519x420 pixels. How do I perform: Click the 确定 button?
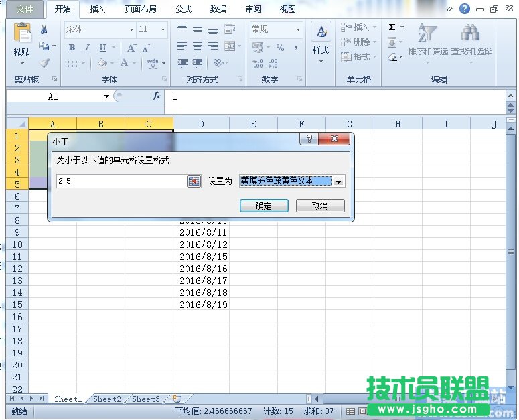(x=264, y=206)
